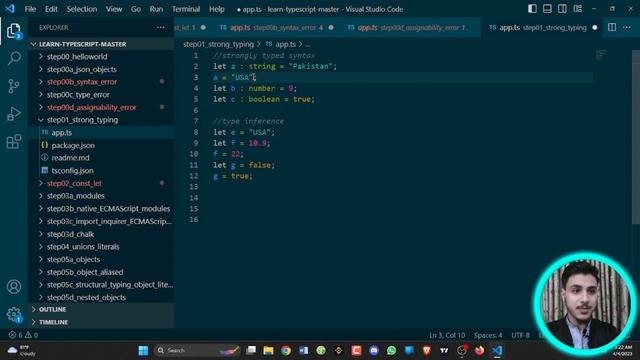This screenshot has width=640, height=360.
Task: Click the Spaces: 4 indentation status entry
Action: point(488,335)
